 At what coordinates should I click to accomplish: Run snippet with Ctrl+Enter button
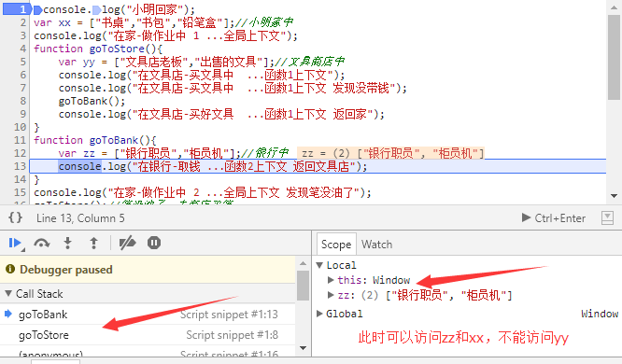554,217
